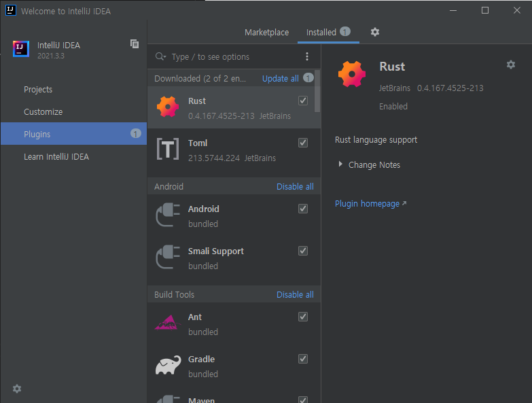Select the Android plugin name
Screen dimensions: 532x403
(x=204, y=209)
